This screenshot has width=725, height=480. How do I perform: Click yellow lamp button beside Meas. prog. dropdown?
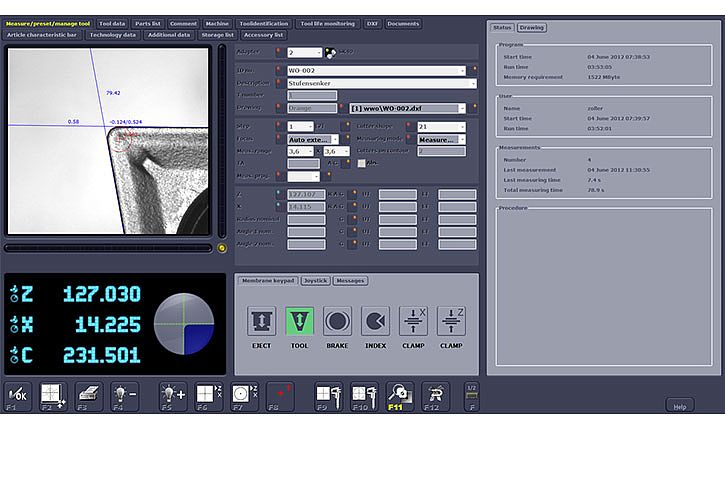[x=328, y=176]
